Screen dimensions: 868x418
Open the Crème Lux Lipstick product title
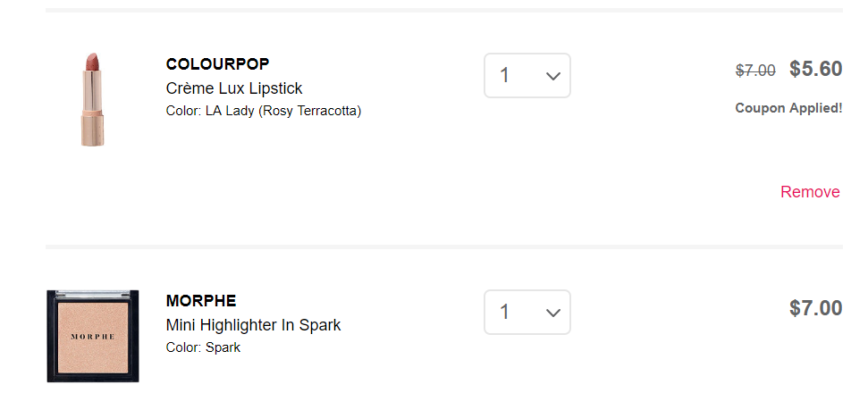click(234, 88)
